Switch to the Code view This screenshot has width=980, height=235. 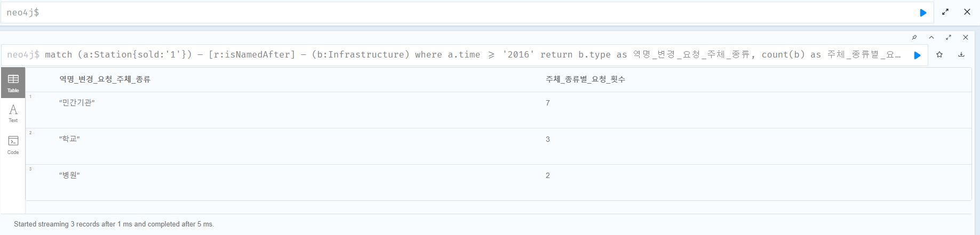click(13, 144)
